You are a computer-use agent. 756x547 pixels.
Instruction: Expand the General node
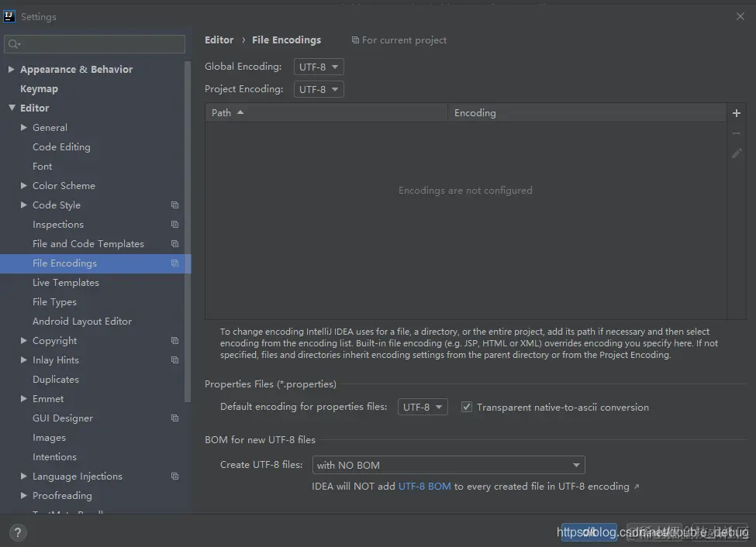click(23, 128)
